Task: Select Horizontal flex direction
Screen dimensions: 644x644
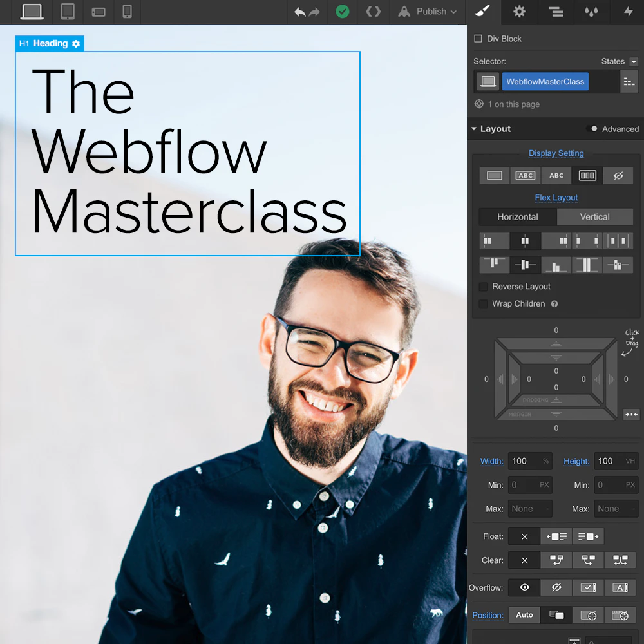Action: coord(518,217)
